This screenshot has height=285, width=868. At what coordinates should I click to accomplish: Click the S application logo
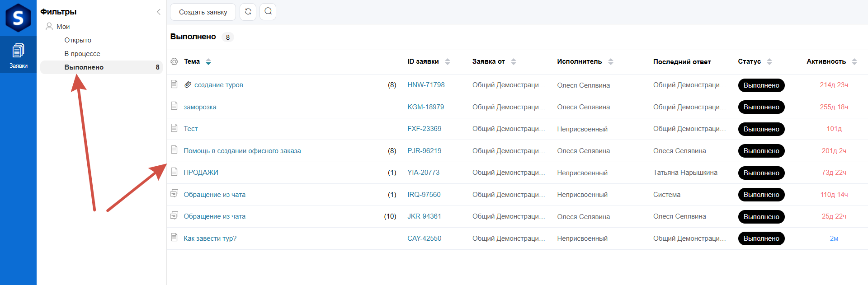tap(18, 18)
